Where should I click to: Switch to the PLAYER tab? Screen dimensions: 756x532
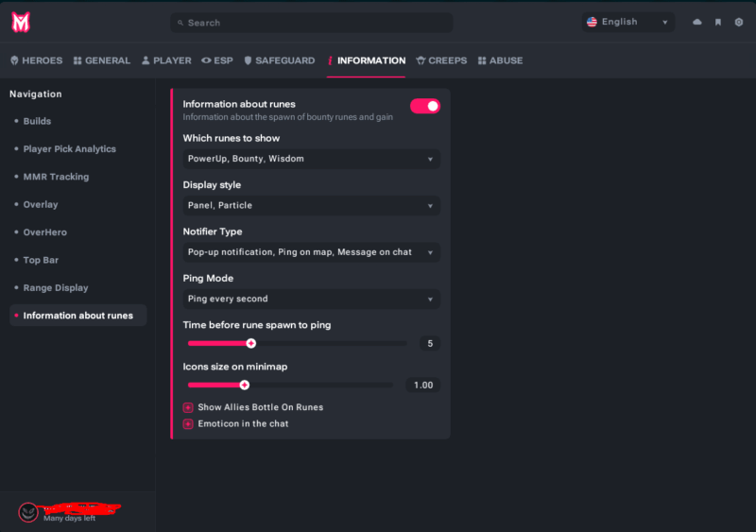(x=166, y=60)
